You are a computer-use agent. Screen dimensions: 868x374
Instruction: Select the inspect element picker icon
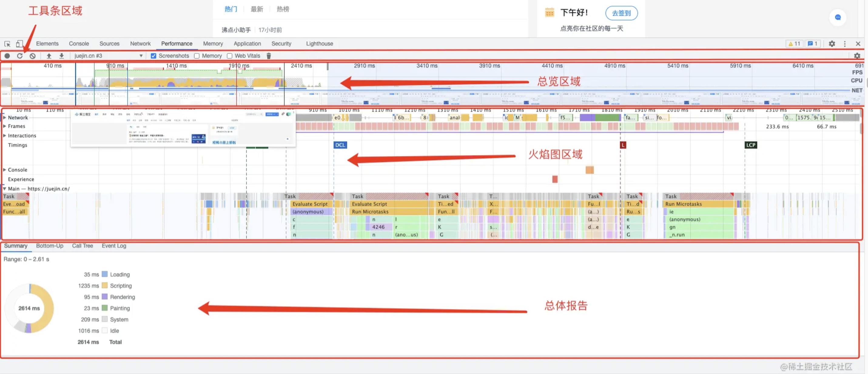[7, 44]
